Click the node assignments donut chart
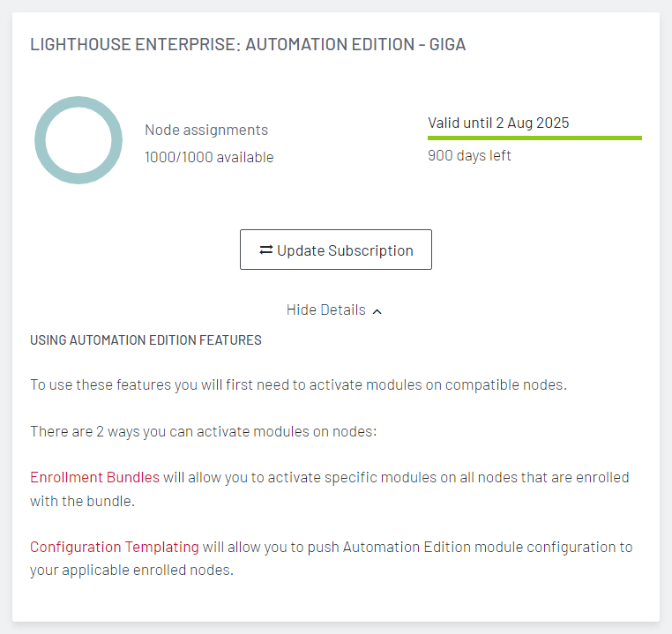 click(x=78, y=140)
